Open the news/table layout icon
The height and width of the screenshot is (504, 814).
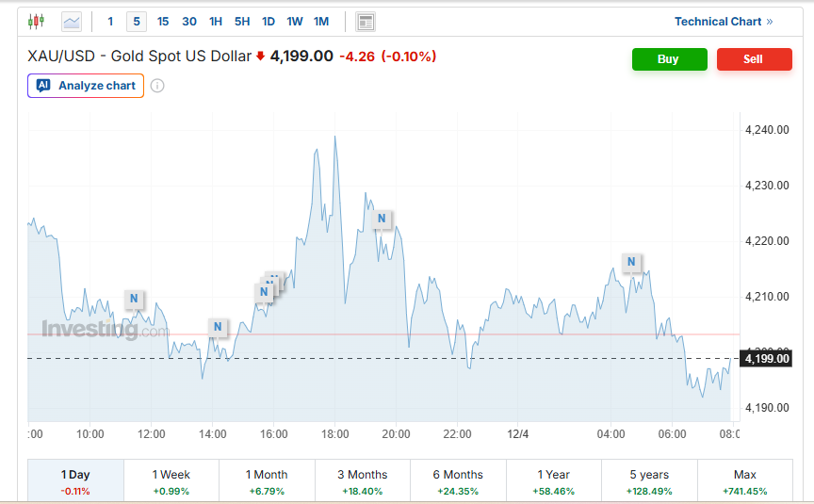click(x=366, y=21)
